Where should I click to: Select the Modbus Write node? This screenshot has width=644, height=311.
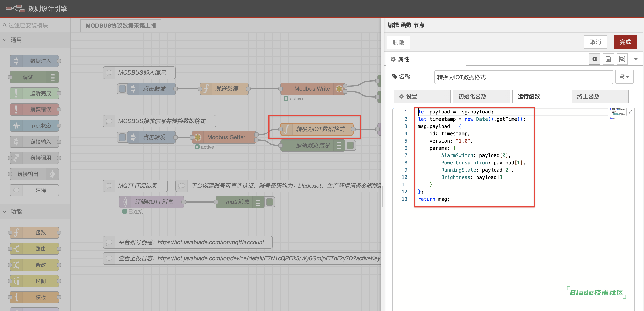(x=313, y=89)
